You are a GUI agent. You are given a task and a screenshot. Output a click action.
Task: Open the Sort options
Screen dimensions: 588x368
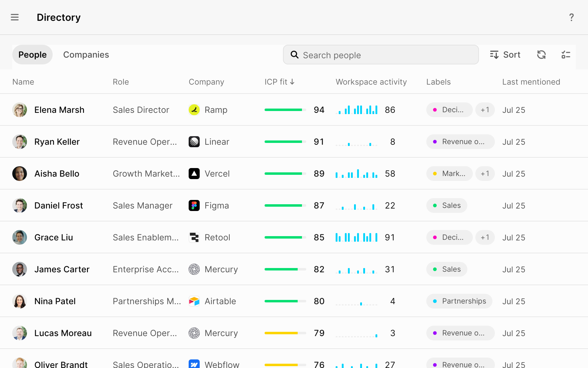(505, 55)
